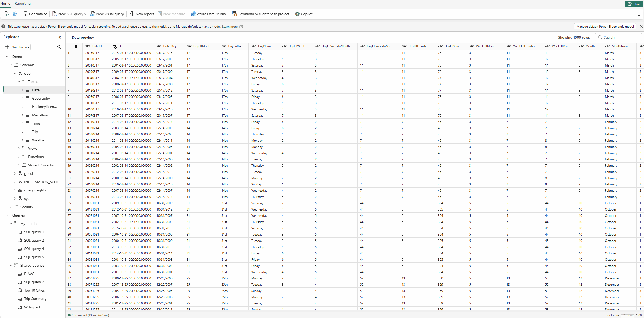
Task: Open the New SQL query dropdown arrow
Action: point(86,14)
